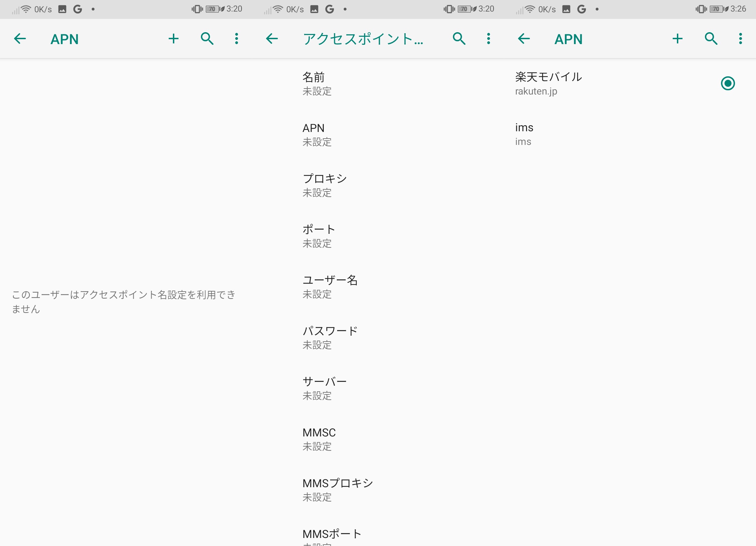The width and height of the screenshot is (756, 546).
Task: Edit the MMSポート setting
Action: pyautogui.click(x=378, y=531)
